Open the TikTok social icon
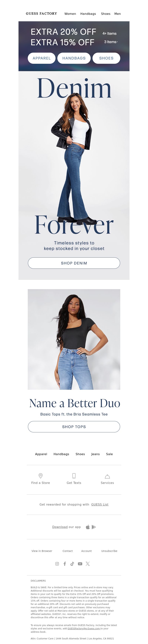The height and width of the screenshot is (644, 148). pyautogui.click(x=72, y=564)
